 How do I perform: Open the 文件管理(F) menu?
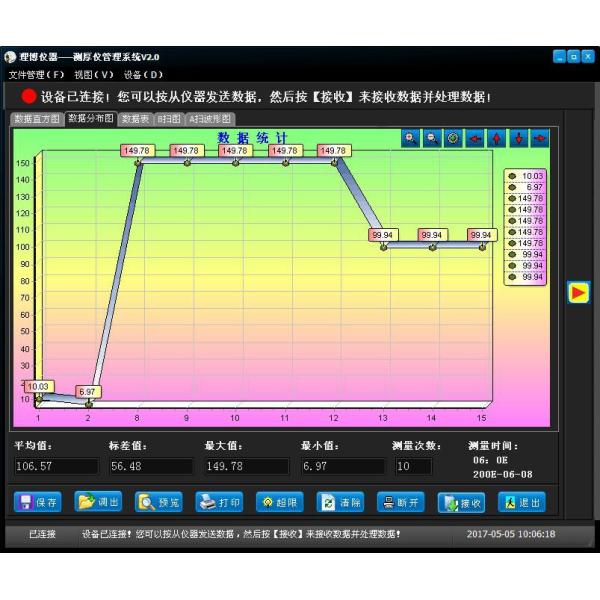coord(37,74)
